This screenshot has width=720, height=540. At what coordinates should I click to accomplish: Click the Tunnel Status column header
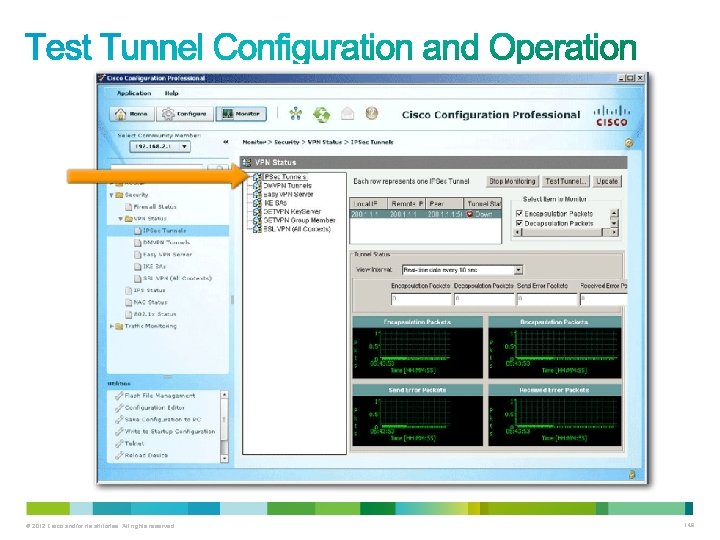(x=483, y=203)
